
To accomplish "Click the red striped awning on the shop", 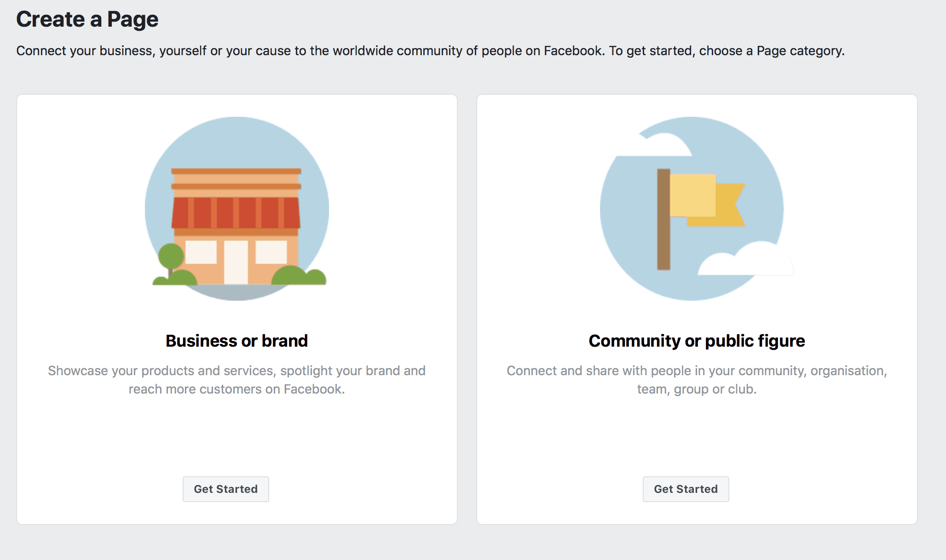I will (x=236, y=212).
